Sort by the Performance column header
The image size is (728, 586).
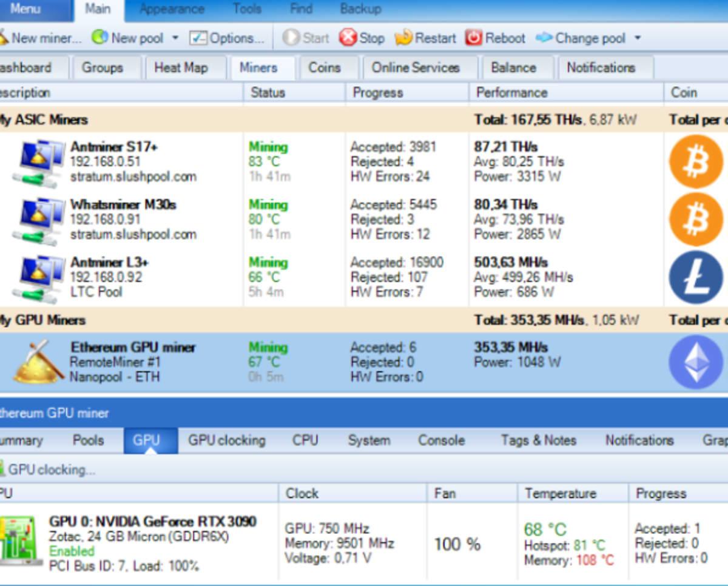(511, 93)
